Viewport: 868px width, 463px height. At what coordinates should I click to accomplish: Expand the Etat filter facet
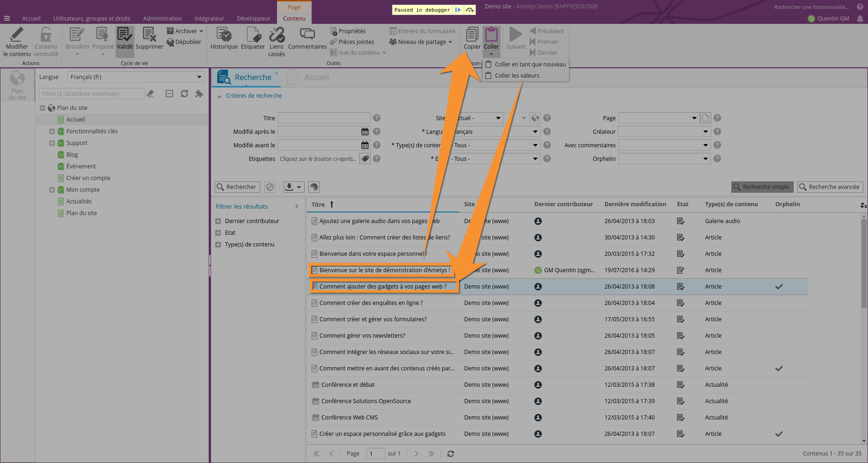point(218,233)
